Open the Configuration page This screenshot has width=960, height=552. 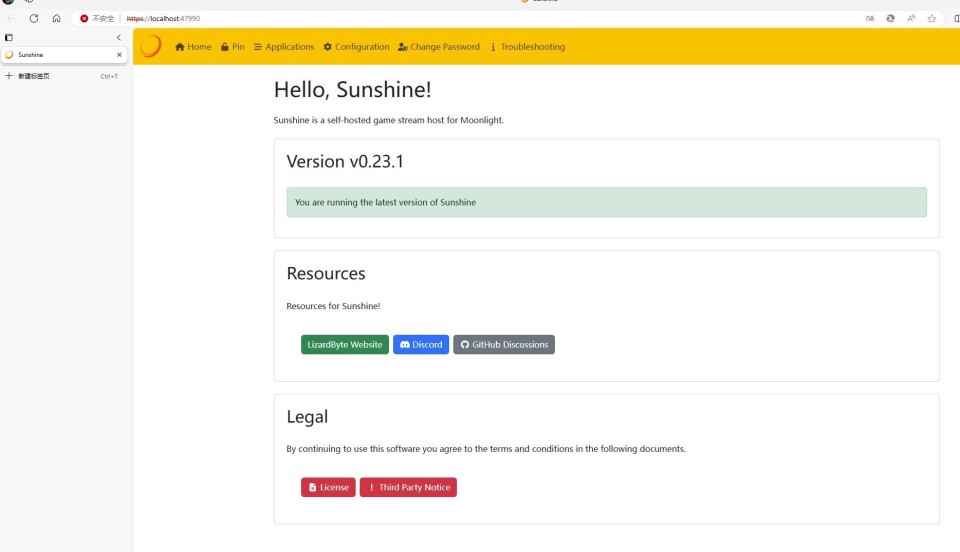[x=356, y=47]
